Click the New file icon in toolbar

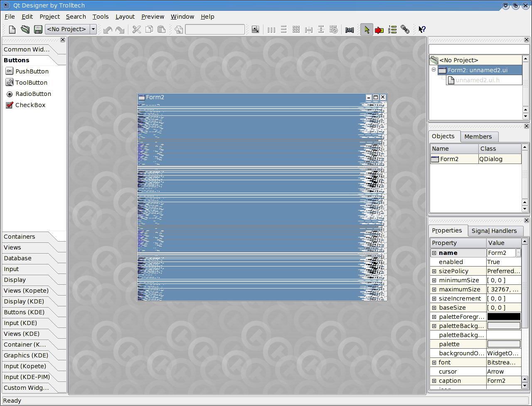tap(12, 29)
